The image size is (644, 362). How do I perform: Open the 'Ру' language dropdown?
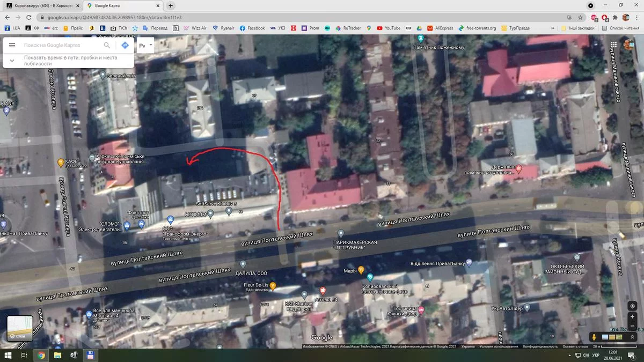145,46
